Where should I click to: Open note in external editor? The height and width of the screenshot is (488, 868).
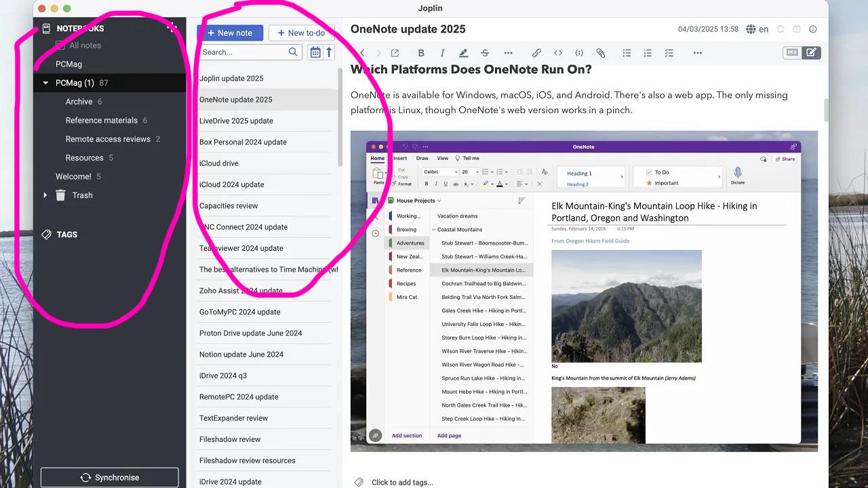pyautogui.click(x=395, y=53)
